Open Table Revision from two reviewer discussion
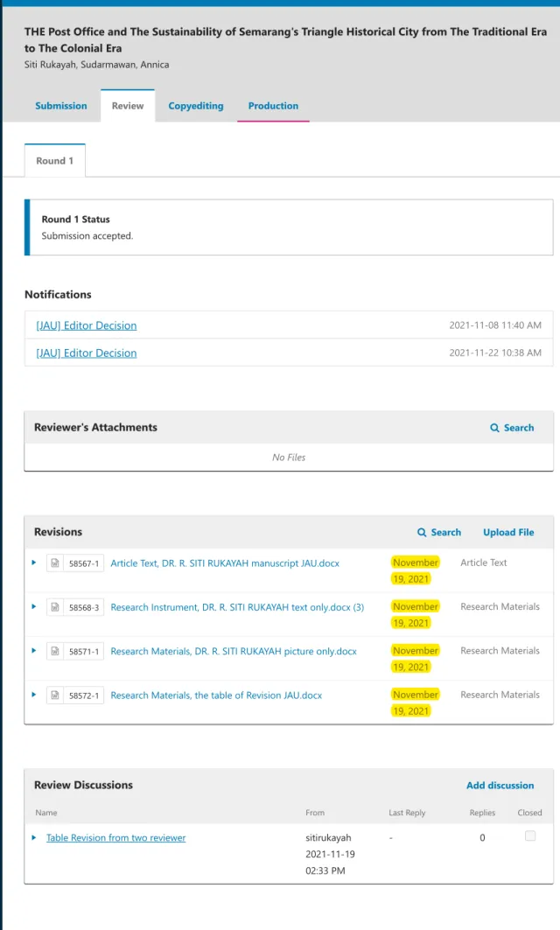Image resolution: width=560 pixels, height=930 pixels. coord(116,837)
